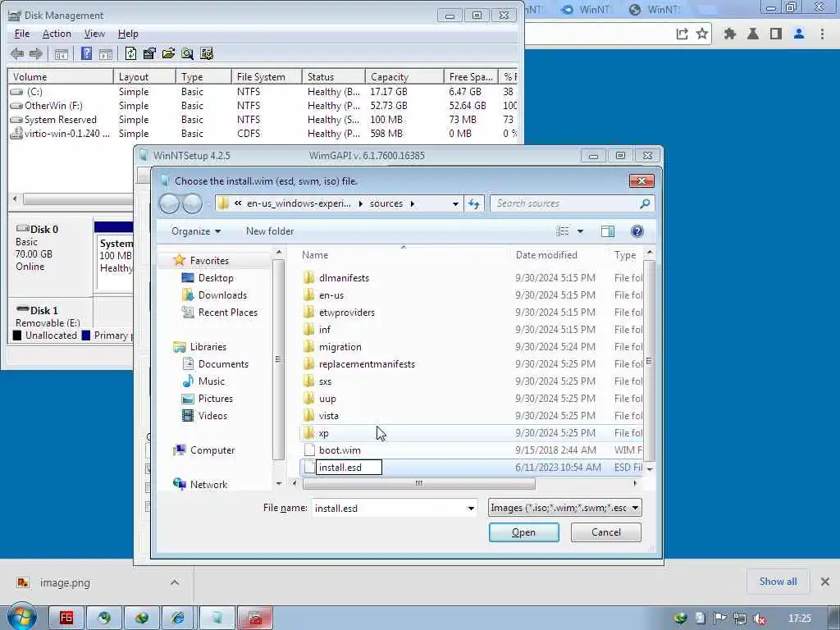The height and width of the screenshot is (630, 840).
Task: Open browser extensions puzzle icon
Action: [x=729, y=34]
